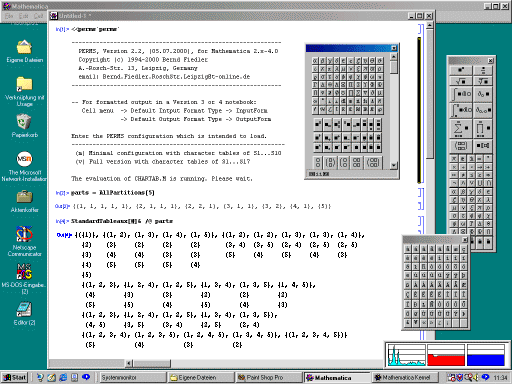Click the c-cedilla character in the accents palette
This screenshot has height=384, width=512.
(464, 249)
